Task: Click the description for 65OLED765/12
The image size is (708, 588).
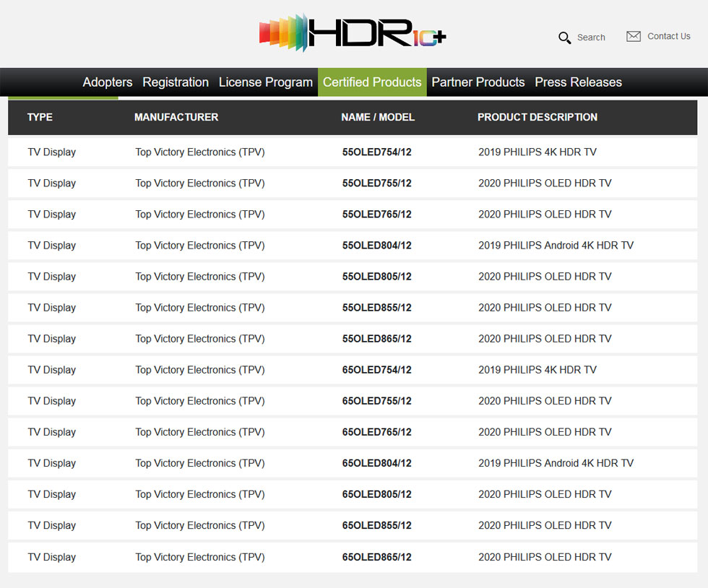Action: coord(545,433)
